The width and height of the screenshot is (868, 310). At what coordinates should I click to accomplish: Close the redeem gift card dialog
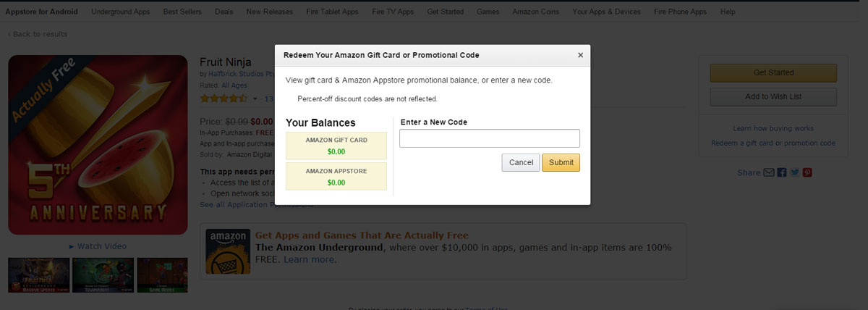tap(580, 55)
